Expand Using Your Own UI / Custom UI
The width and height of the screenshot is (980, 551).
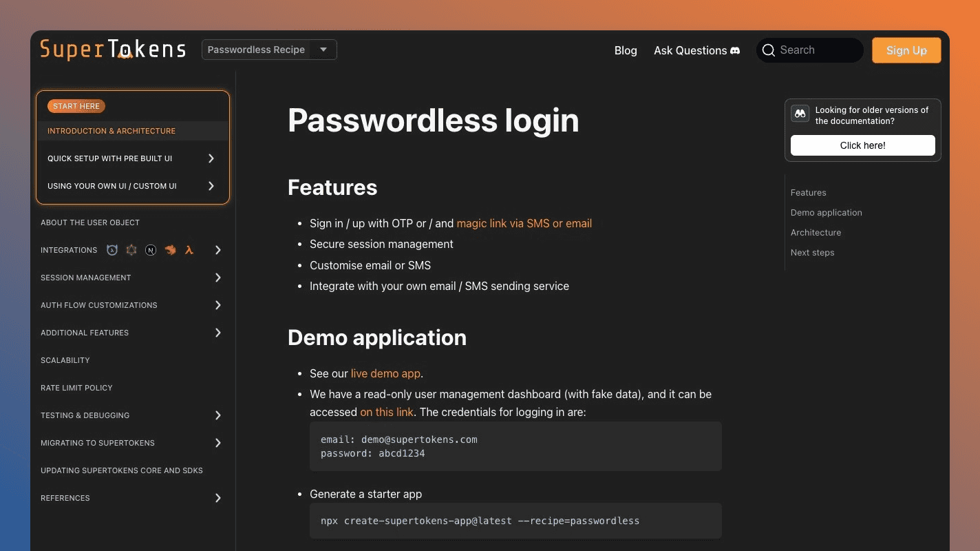point(211,186)
